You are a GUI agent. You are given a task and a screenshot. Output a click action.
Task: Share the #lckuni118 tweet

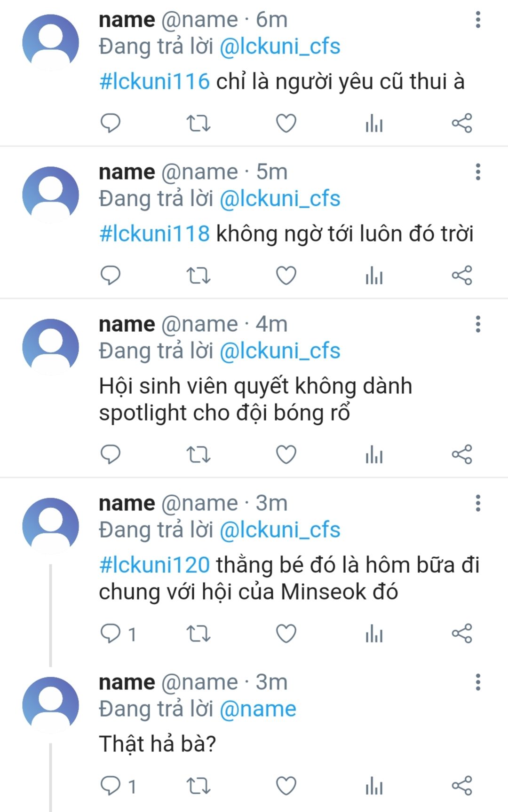(x=462, y=275)
